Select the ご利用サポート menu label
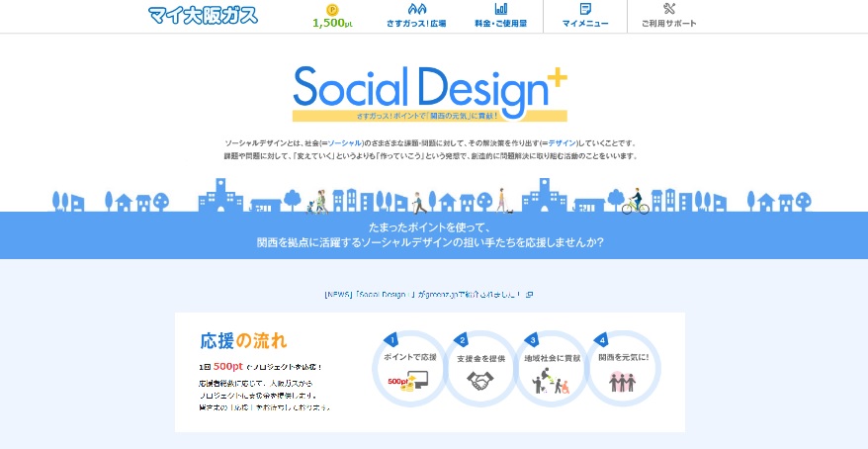This screenshot has height=449, width=868. 668,23
